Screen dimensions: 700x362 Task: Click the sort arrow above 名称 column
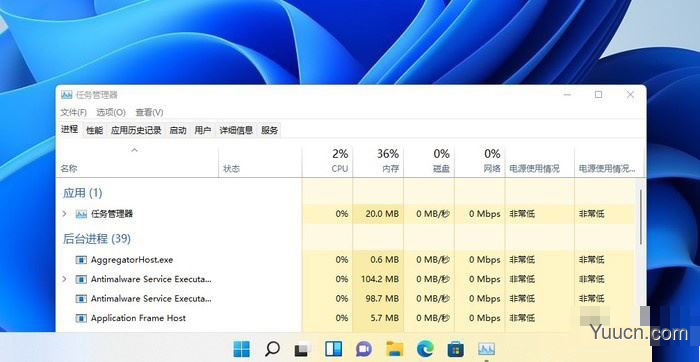click(x=134, y=150)
